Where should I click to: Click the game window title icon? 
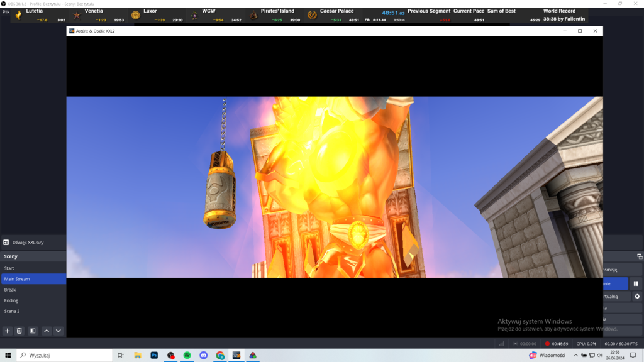72,31
